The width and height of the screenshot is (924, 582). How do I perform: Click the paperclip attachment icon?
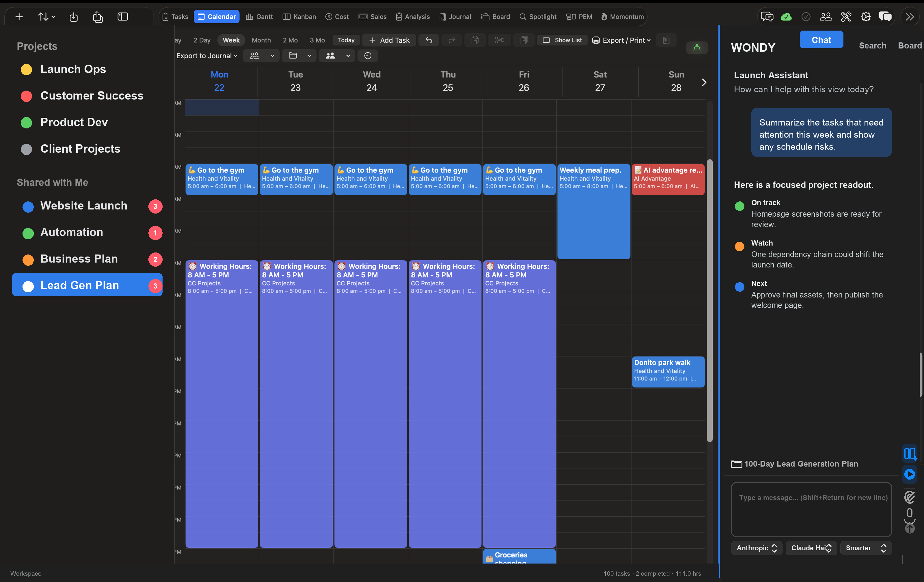coord(910,497)
